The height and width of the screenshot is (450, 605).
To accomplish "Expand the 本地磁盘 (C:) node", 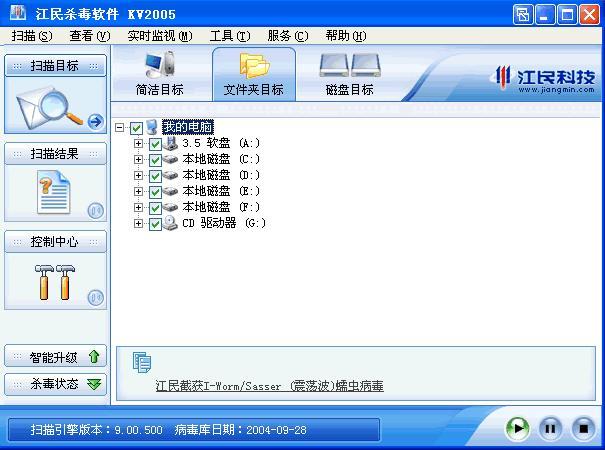I will 138,159.
